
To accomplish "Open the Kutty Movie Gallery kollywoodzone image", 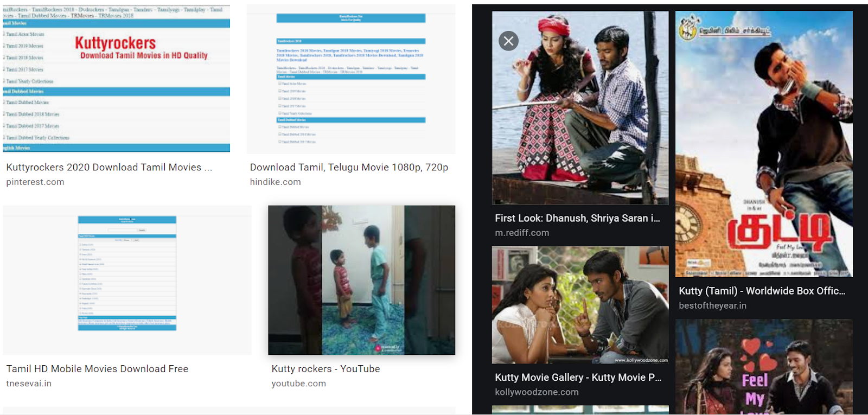I will (x=580, y=305).
